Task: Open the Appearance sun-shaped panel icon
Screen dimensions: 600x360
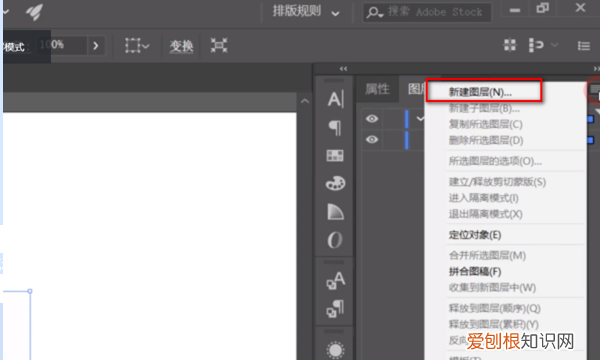Action: 336,350
